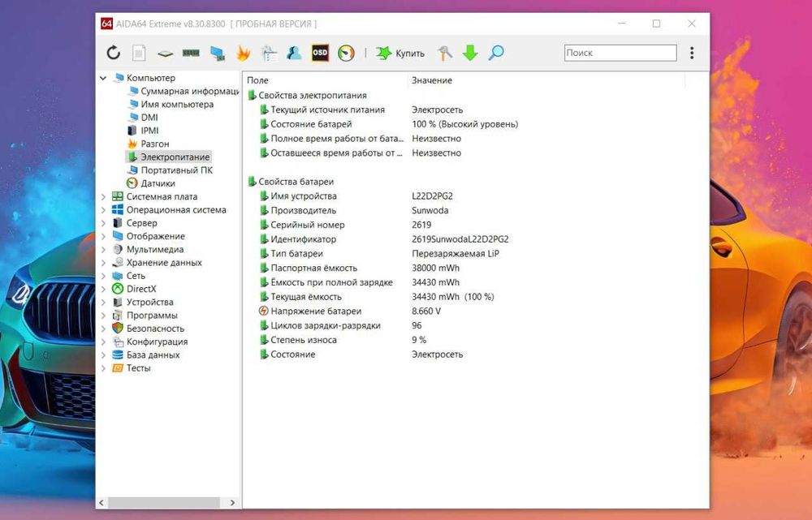Click the Значение column header
812x520 pixels.
tap(546, 80)
